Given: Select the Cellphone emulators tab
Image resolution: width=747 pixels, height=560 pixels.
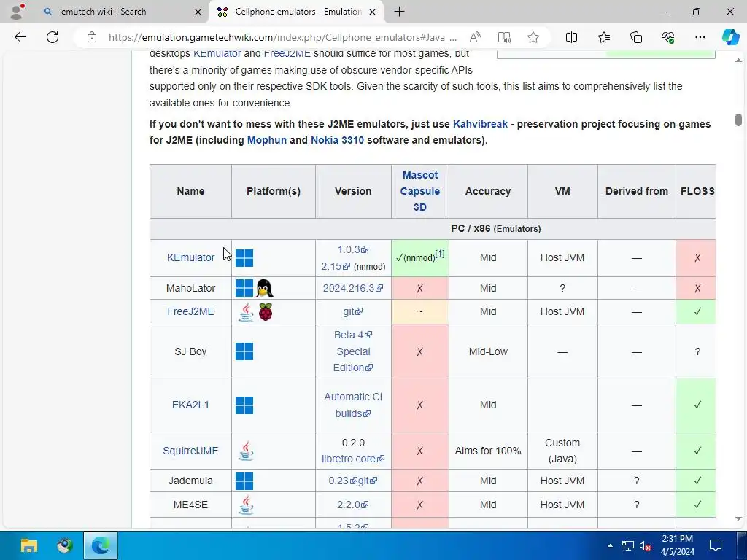Looking at the screenshot, I should pyautogui.click(x=298, y=12).
